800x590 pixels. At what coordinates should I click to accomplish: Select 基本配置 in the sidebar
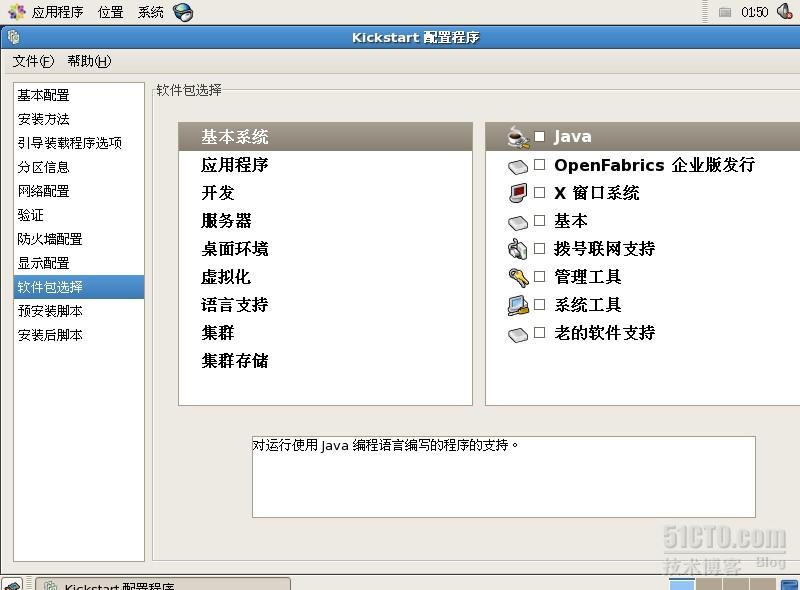coord(79,95)
